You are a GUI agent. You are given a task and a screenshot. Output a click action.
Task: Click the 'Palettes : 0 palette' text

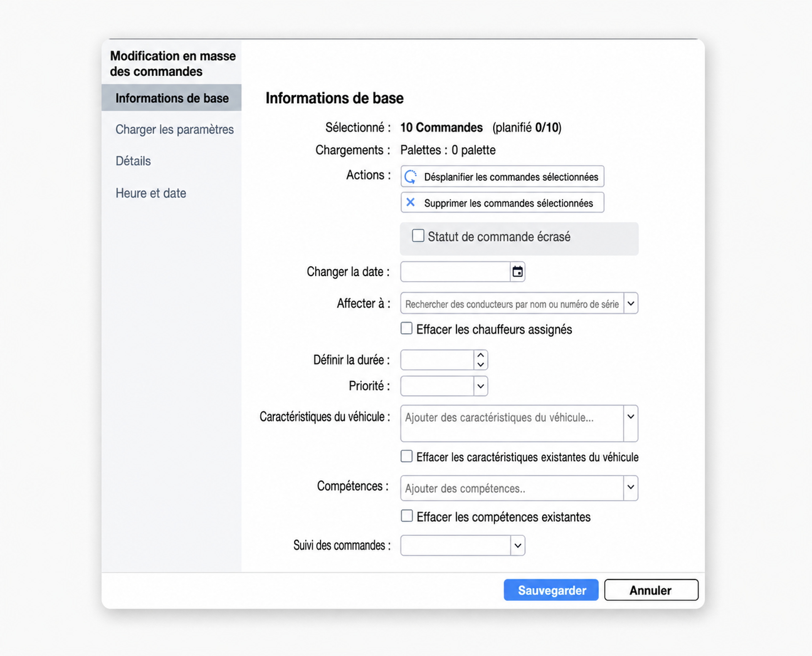point(448,150)
